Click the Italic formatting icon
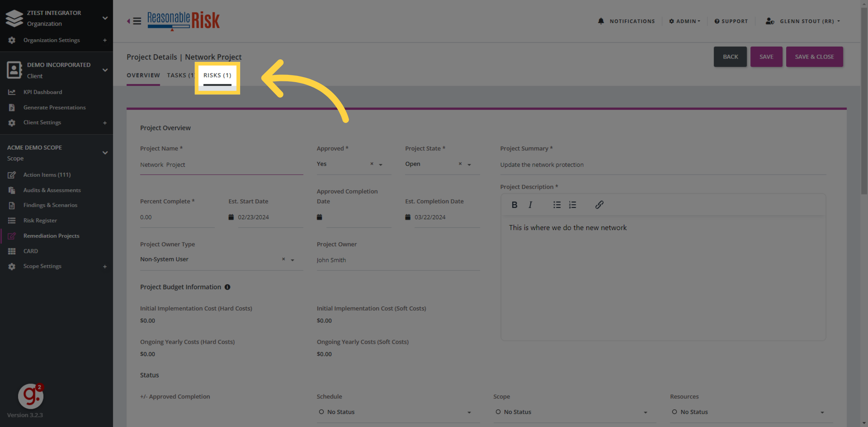Image resolution: width=868 pixels, height=427 pixels. (530, 205)
